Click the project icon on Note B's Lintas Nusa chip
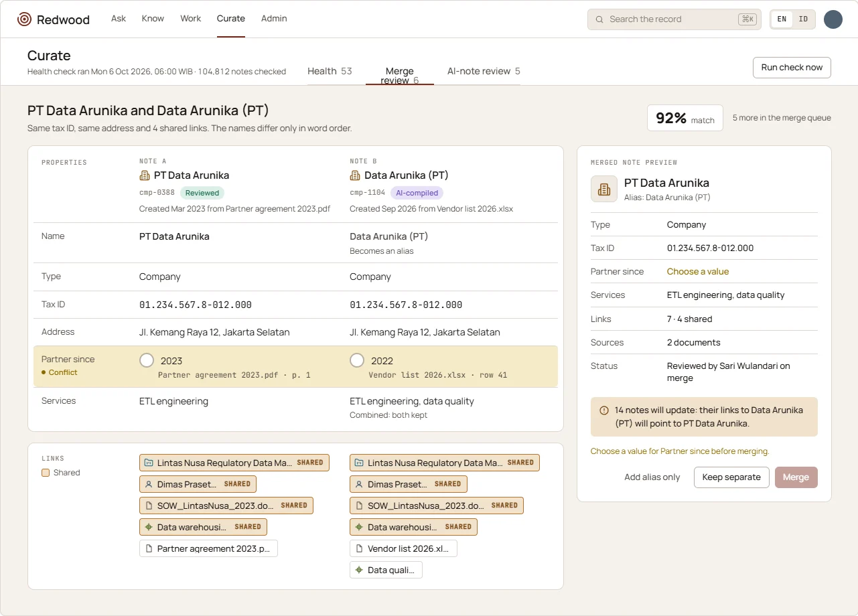The width and height of the screenshot is (858, 616). 359,463
